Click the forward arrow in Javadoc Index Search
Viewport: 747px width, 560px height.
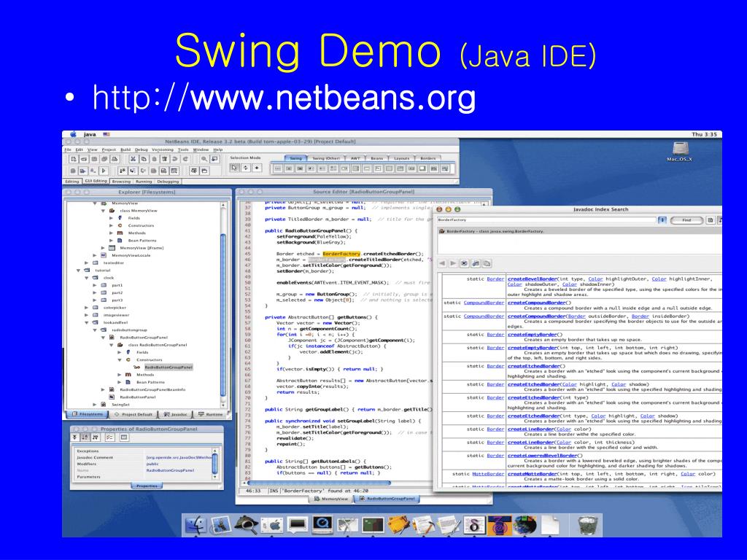[453, 263]
